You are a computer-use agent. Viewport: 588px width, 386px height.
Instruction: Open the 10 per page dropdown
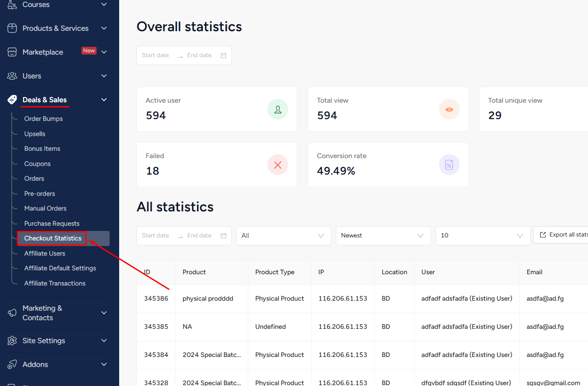click(483, 236)
